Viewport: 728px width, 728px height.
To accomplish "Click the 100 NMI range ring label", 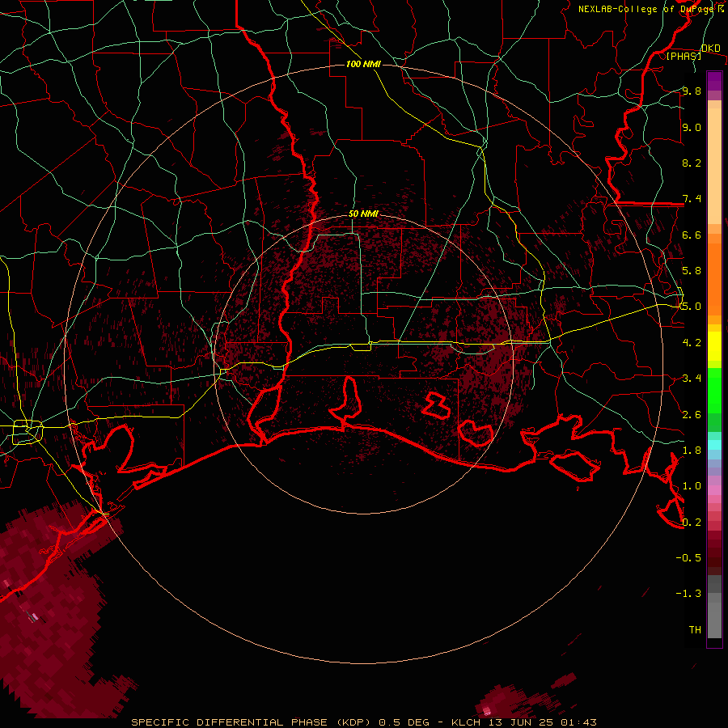I will 363,64.
